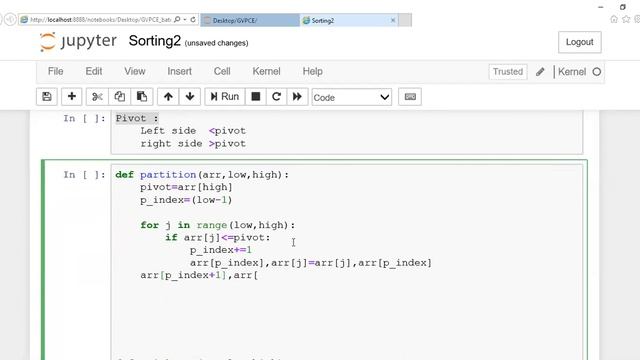
Task: Insert a cell below with plus icon
Action: tap(71, 97)
